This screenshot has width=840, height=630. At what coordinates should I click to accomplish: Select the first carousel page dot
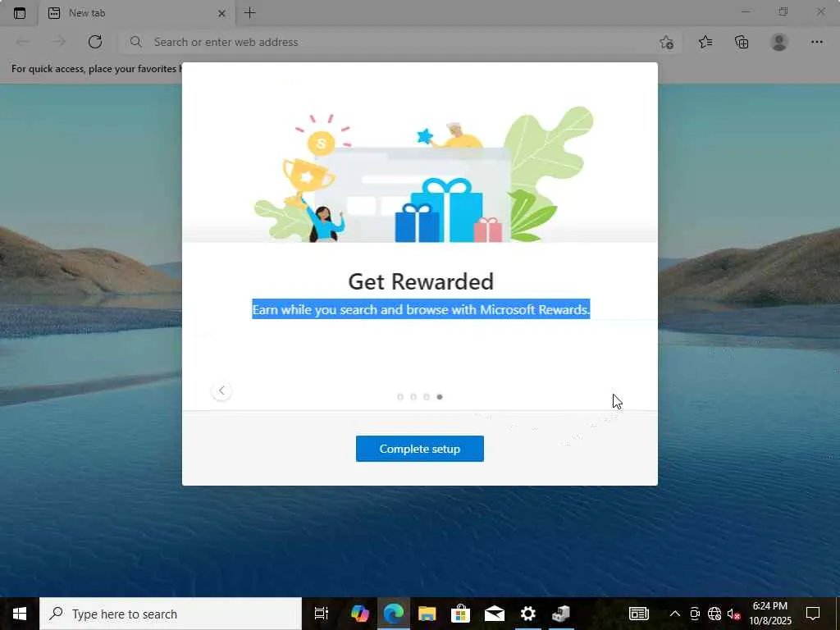[400, 397]
